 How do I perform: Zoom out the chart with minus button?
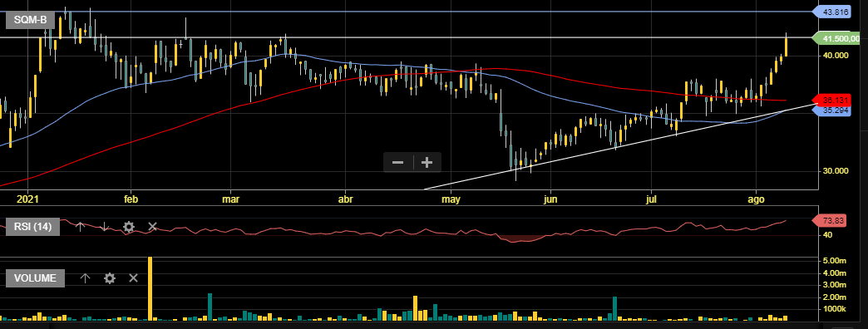click(398, 163)
